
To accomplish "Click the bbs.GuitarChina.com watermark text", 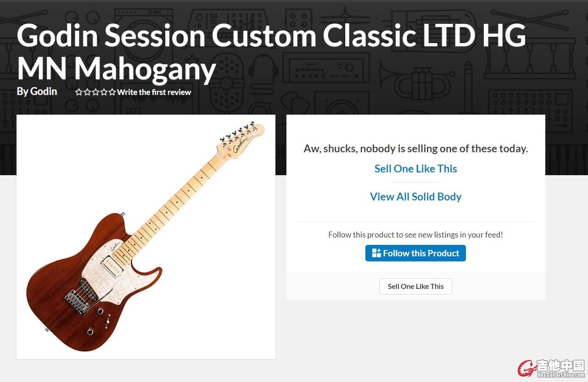I will pyautogui.click(x=561, y=375).
